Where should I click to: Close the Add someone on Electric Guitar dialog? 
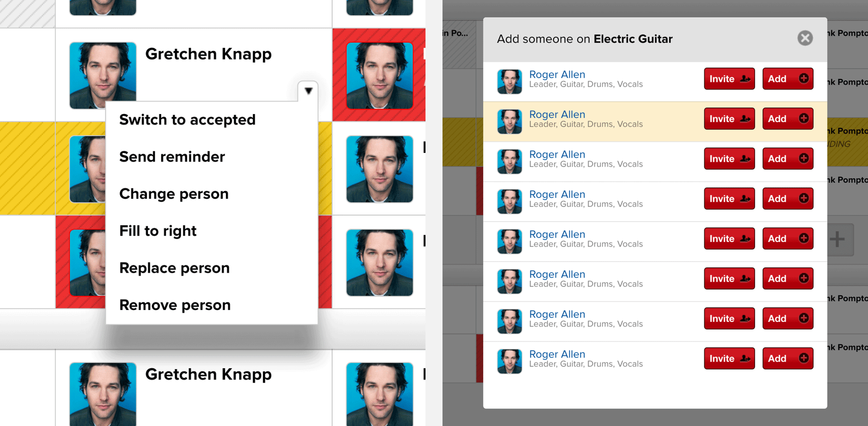(x=805, y=38)
